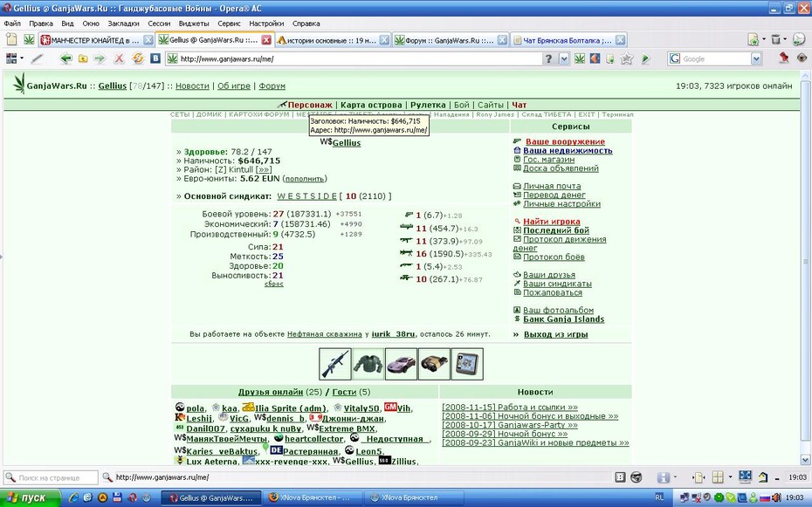Click the Windows пуск start button
The image size is (812, 507).
click(x=30, y=497)
